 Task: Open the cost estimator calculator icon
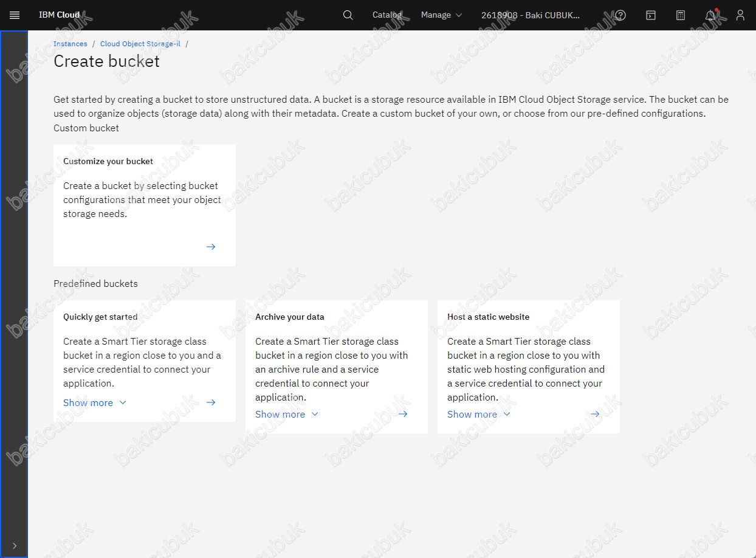[681, 15]
